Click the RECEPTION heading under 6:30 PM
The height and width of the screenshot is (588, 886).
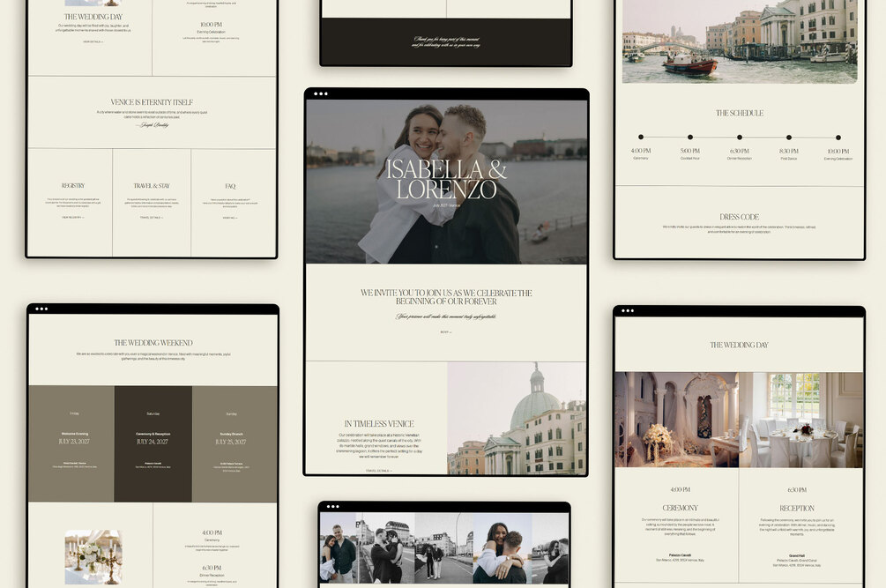coord(797,509)
